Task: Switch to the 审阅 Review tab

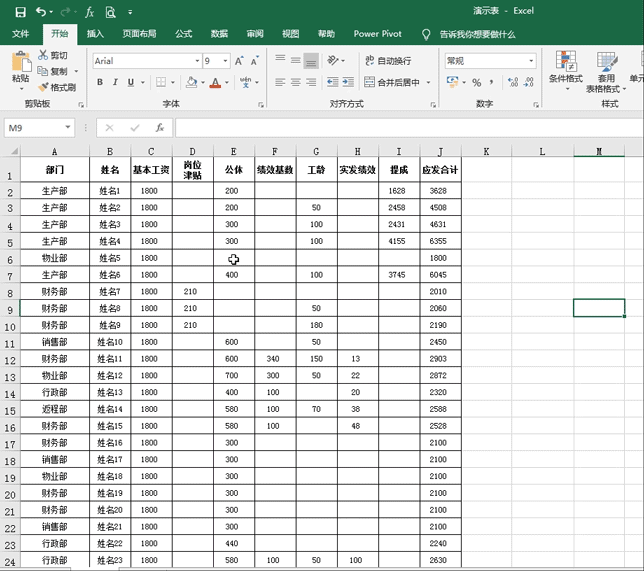Action: coord(255,34)
